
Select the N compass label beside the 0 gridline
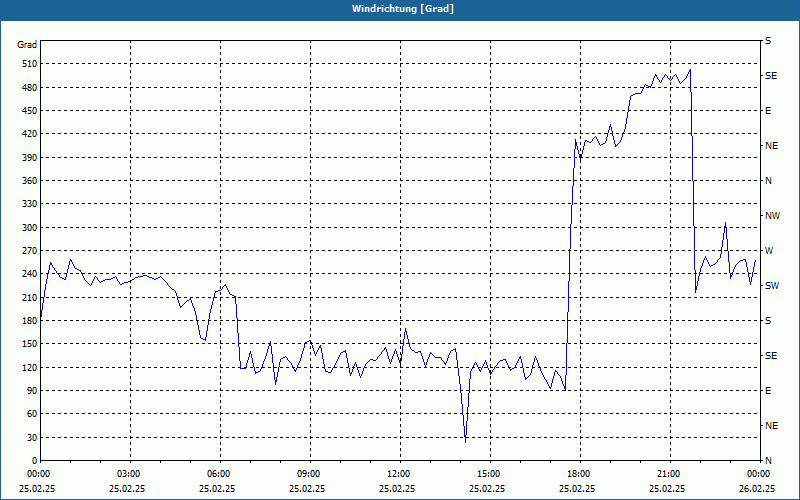coord(768,461)
